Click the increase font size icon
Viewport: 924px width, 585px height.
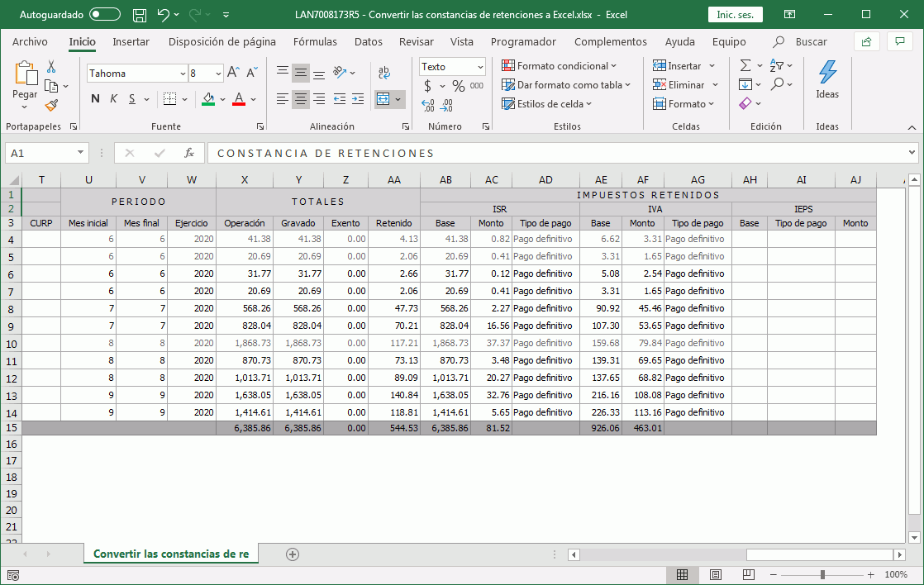pos(233,73)
